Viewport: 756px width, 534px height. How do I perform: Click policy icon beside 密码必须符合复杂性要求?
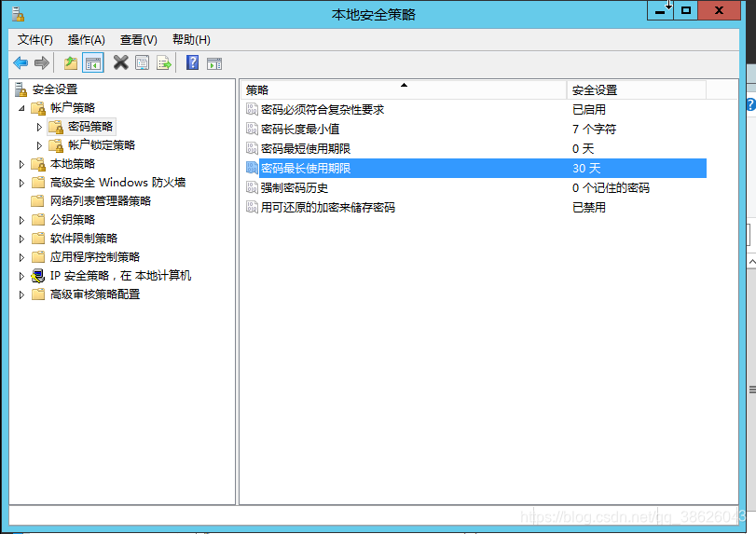[x=252, y=109]
